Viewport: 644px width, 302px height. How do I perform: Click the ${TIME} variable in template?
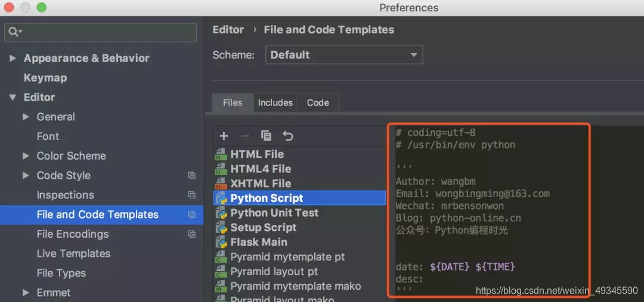(496, 267)
